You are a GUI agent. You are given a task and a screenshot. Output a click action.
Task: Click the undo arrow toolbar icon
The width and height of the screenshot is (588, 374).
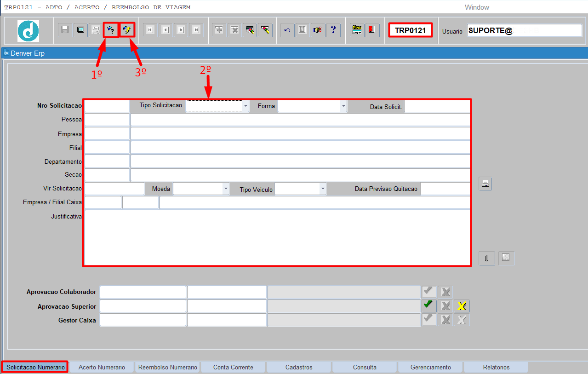coord(287,30)
